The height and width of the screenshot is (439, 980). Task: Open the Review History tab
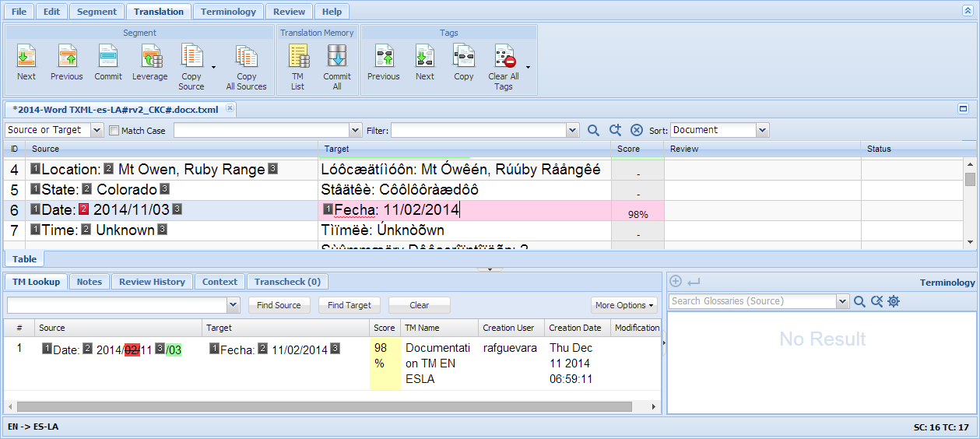click(x=152, y=282)
